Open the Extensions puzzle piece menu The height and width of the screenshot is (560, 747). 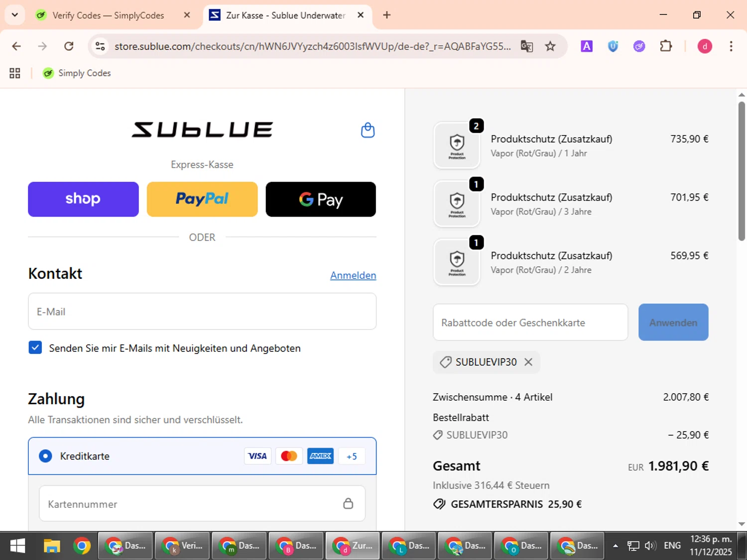point(665,46)
